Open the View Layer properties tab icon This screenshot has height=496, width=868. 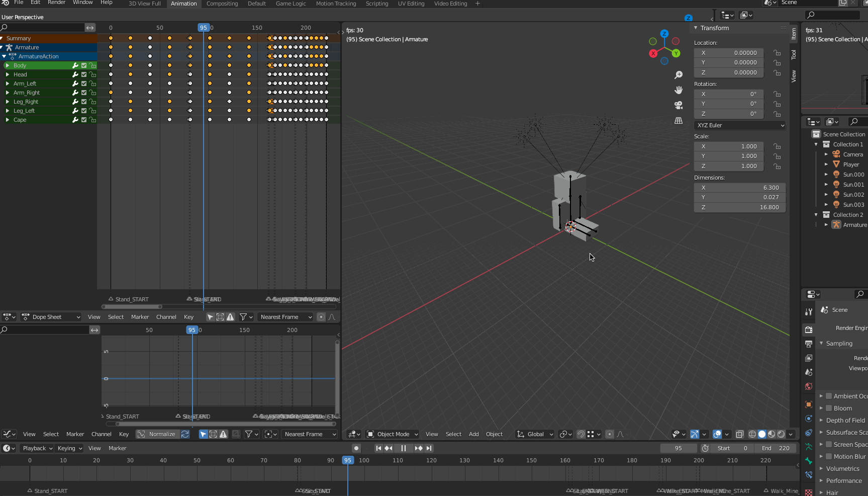pyautogui.click(x=809, y=358)
